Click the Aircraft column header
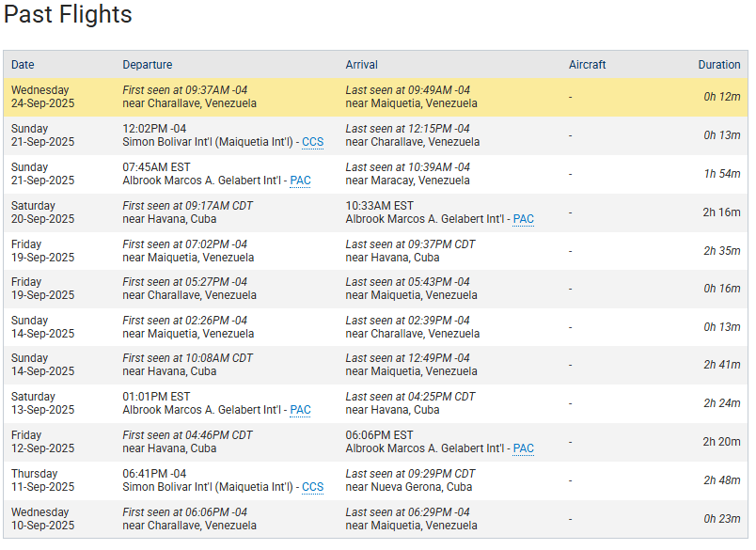Screen dimensions: 756x550 point(588,65)
